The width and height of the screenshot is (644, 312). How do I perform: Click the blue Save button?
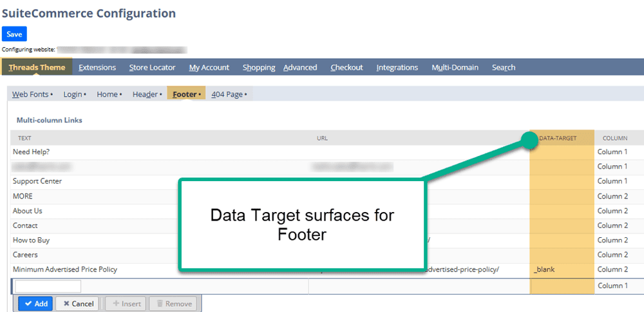[x=14, y=34]
